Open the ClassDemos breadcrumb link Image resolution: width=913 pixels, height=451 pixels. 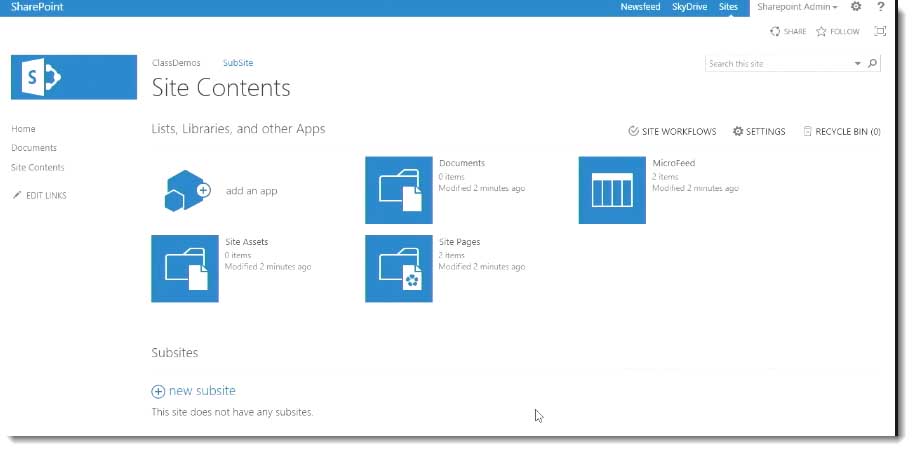176,63
